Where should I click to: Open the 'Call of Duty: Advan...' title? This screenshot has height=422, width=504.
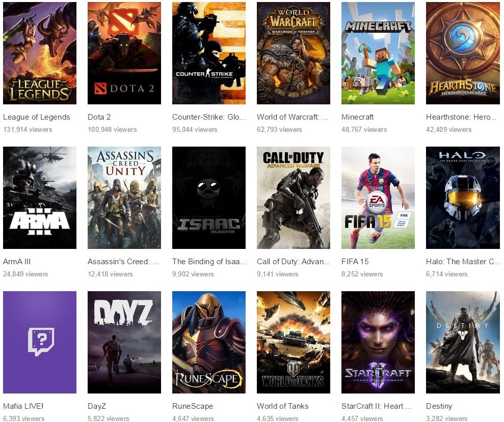point(294,262)
